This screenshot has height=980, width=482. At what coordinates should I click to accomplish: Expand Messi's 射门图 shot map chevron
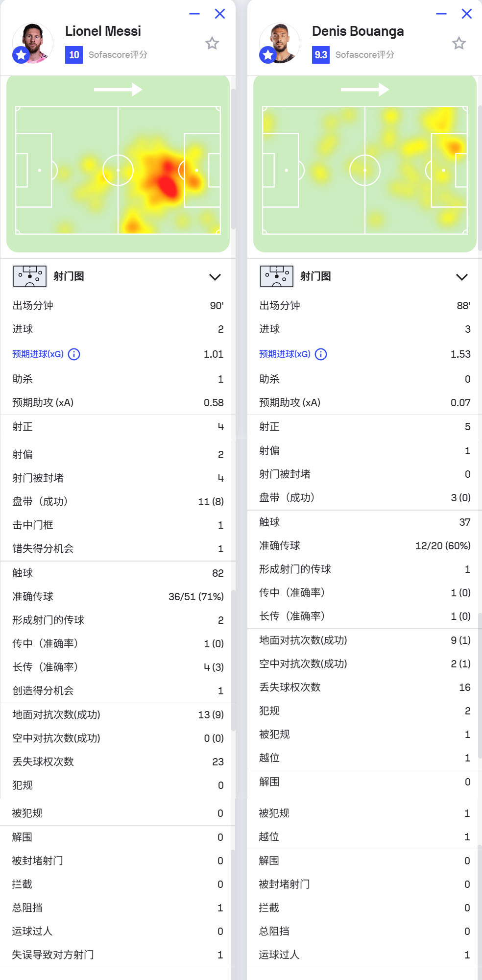click(x=215, y=277)
